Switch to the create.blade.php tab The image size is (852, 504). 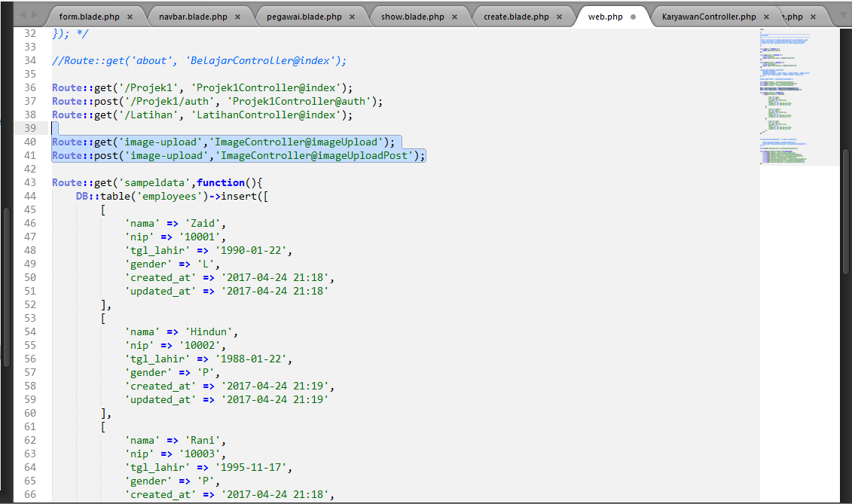pos(516,17)
